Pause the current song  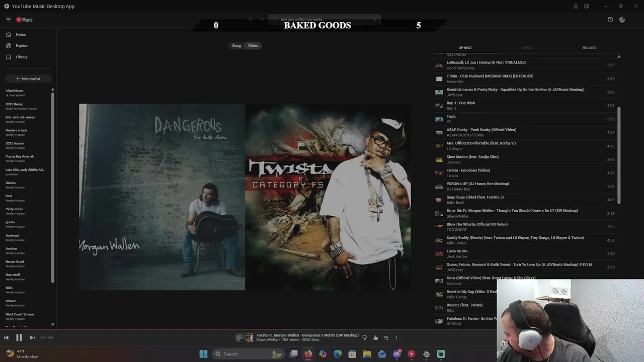click(19, 338)
